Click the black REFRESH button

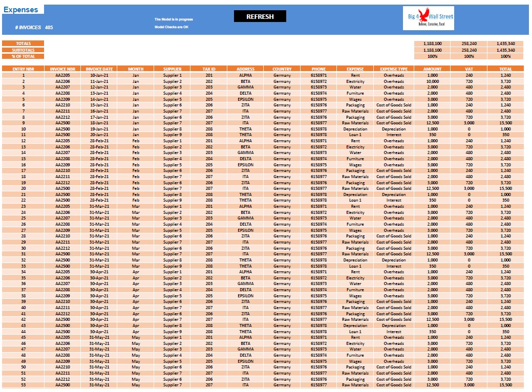260,16
